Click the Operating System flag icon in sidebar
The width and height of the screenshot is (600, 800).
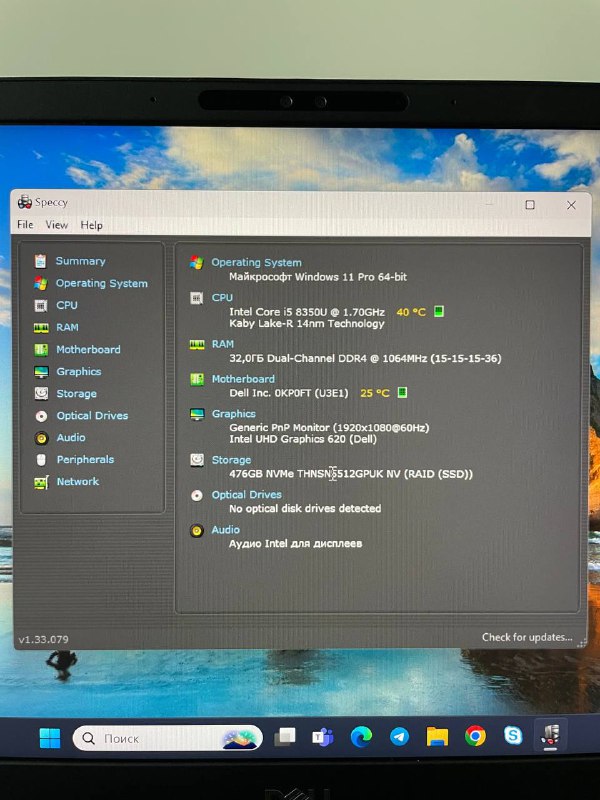[x=40, y=283]
